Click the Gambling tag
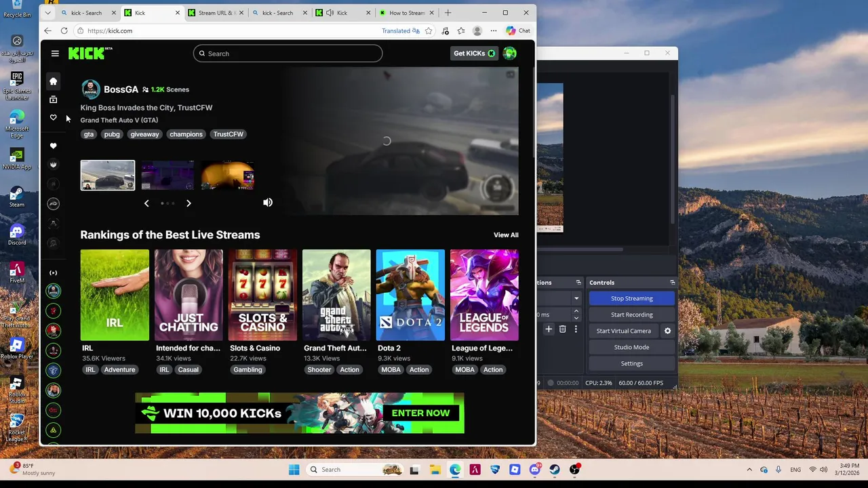This screenshot has height=488, width=868. 248,370
